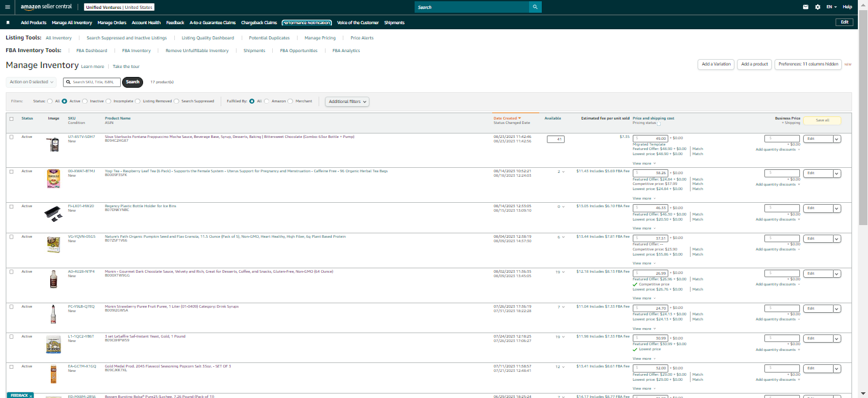This screenshot has height=398, width=868.
Task: Open Manage Orders menu item
Action: 112,22
